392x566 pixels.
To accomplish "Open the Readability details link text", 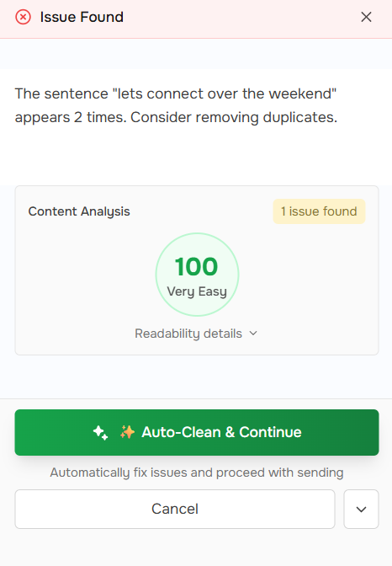I will (188, 334).
